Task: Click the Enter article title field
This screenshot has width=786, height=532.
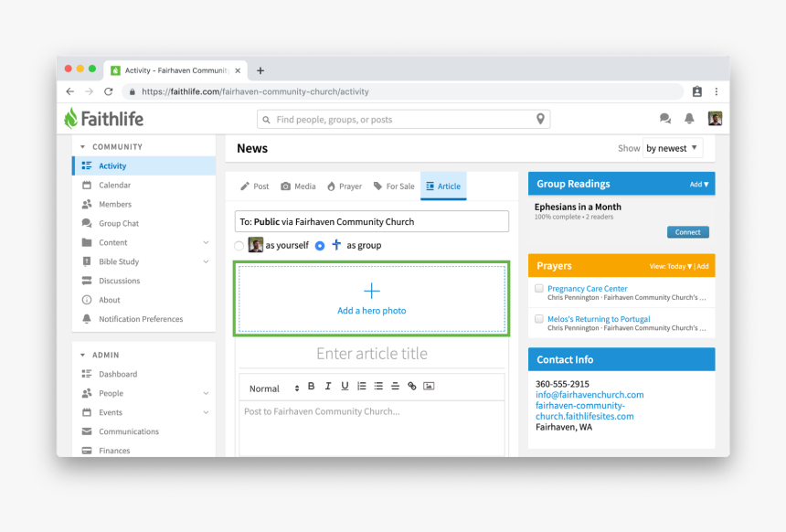Action: [371, 354]
